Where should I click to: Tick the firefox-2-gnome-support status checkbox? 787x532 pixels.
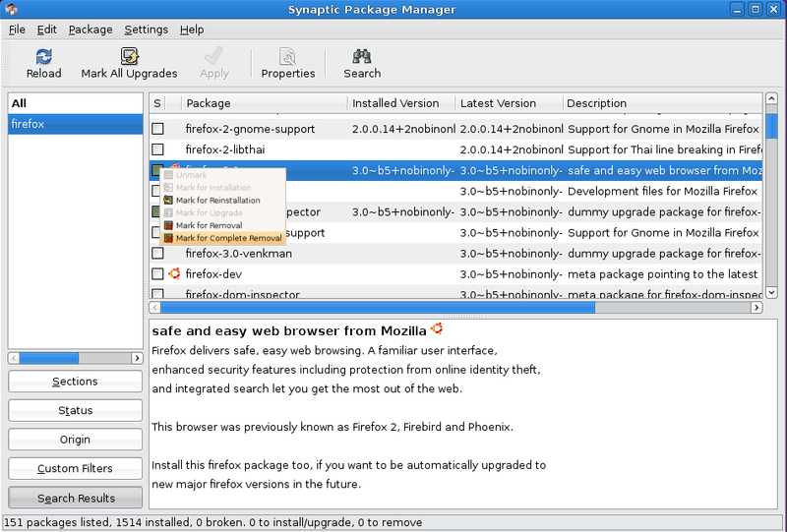158,129
